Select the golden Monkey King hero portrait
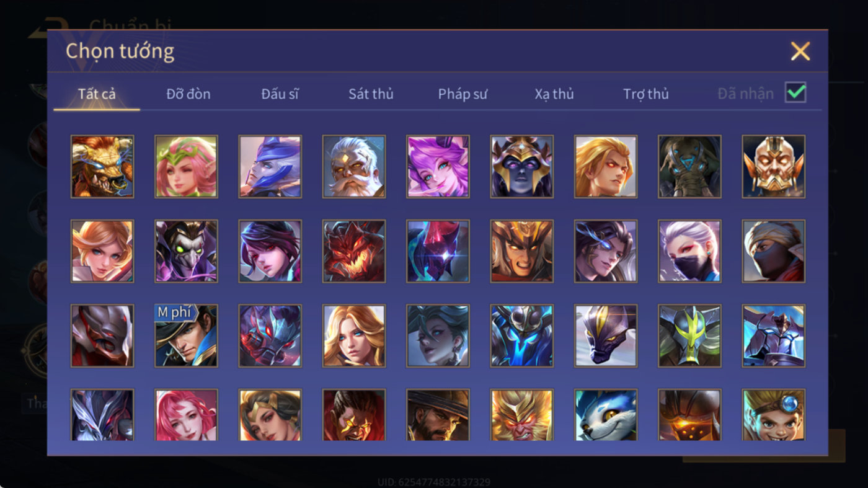The width and height of the screenshot is (868, 488). [x=522, y=415]
